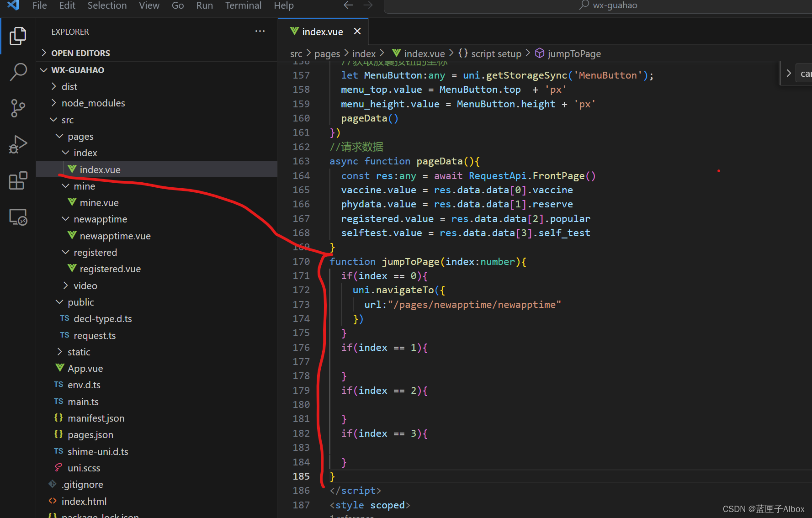Open Source Control view icon
The image size is (812, 518).
[18, 108]
